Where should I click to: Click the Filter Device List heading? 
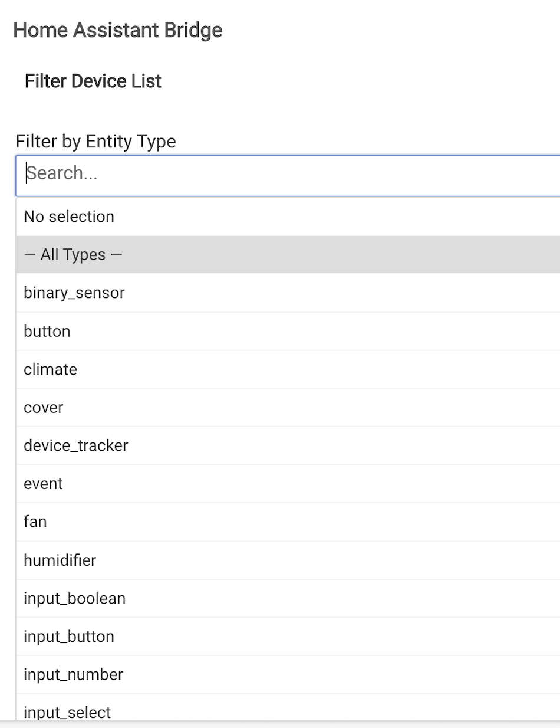tap(93, 81)
